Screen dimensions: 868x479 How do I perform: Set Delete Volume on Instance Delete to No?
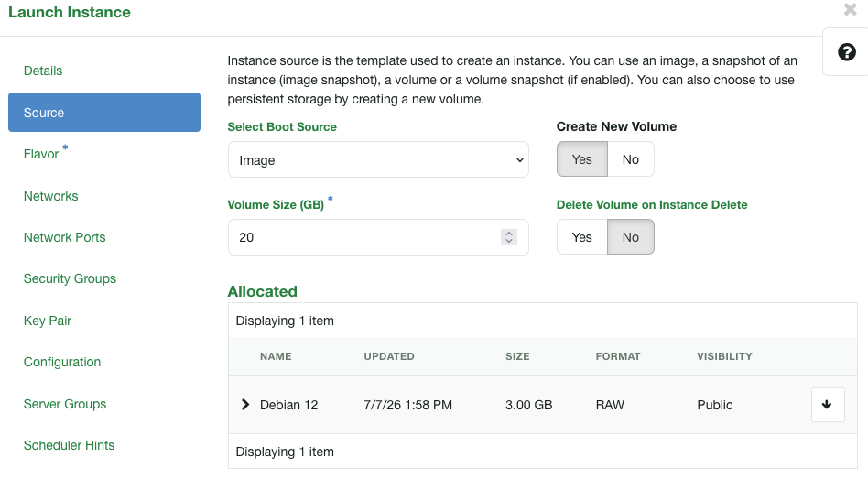coord(631,237)
